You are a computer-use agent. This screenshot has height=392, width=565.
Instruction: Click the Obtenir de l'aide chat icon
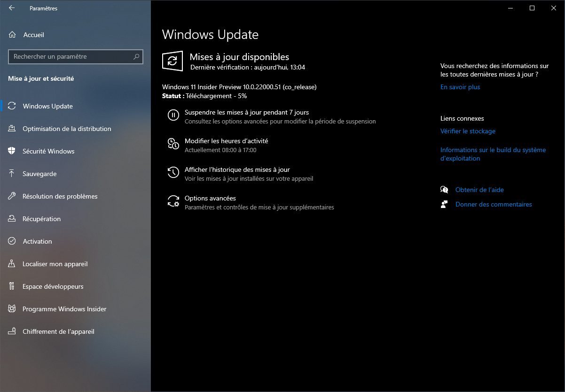click(444, 190)
